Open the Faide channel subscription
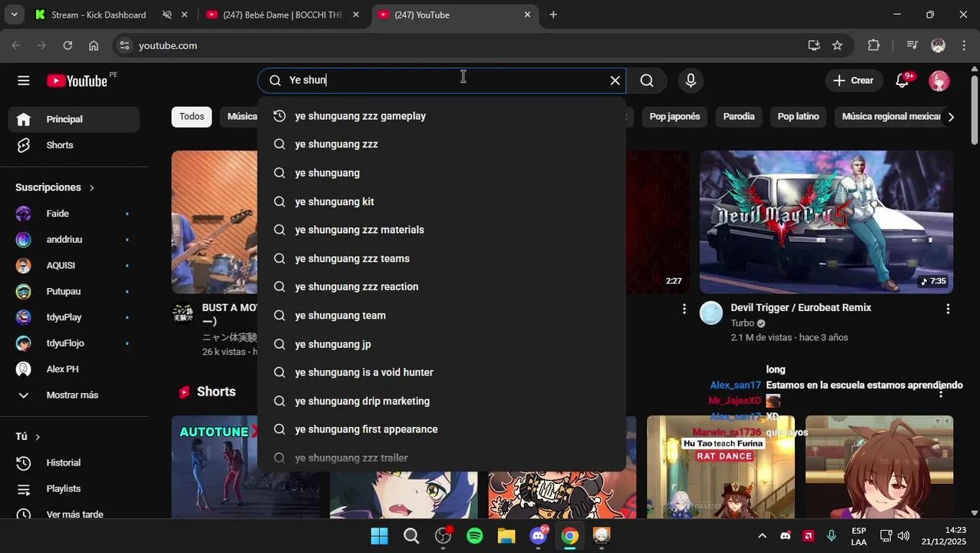Screen dimensions: 980x553 pyautogui.click(x=74, y=214)
